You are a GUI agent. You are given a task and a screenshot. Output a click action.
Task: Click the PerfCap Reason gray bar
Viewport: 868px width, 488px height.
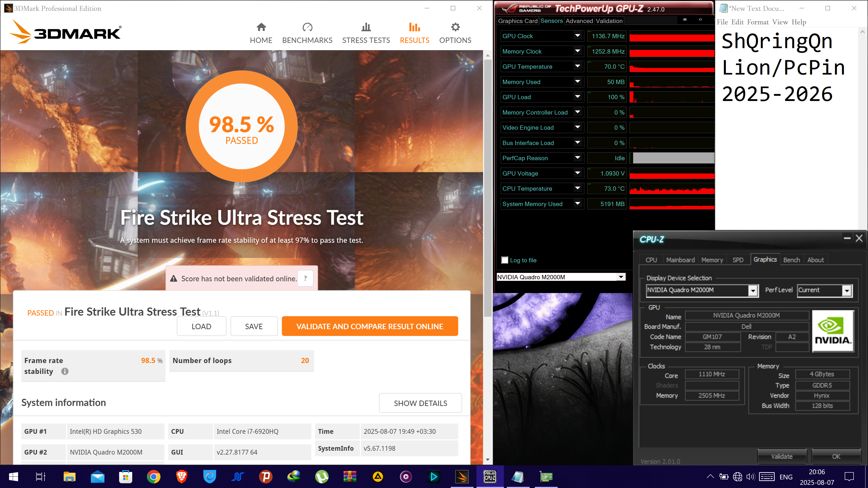click(673, 158)
